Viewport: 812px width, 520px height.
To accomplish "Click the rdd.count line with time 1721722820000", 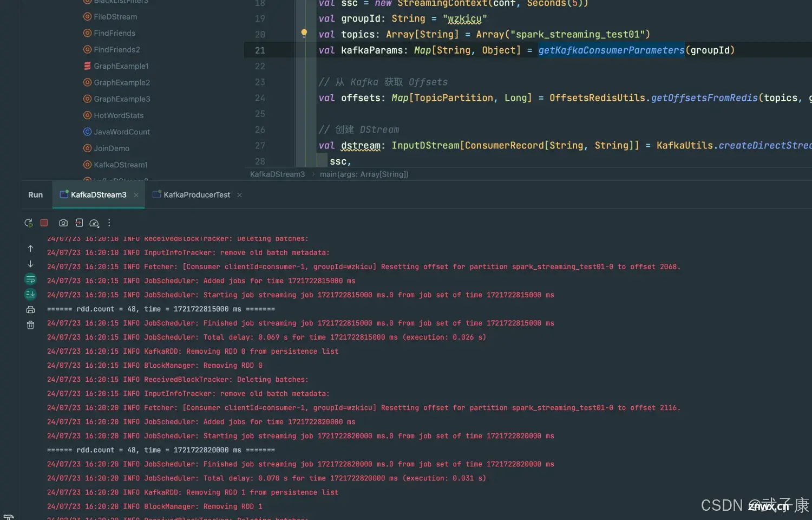I will 161,450.
